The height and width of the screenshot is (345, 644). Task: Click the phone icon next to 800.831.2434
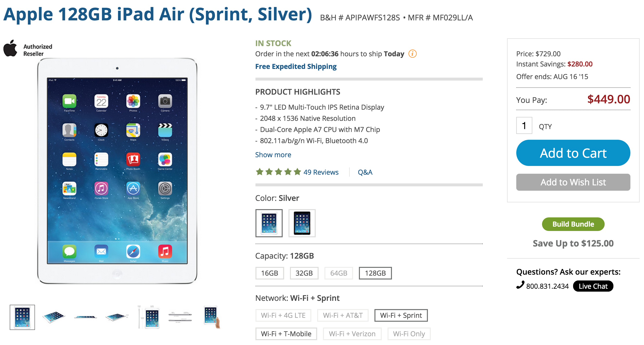(x=520, y=285)
